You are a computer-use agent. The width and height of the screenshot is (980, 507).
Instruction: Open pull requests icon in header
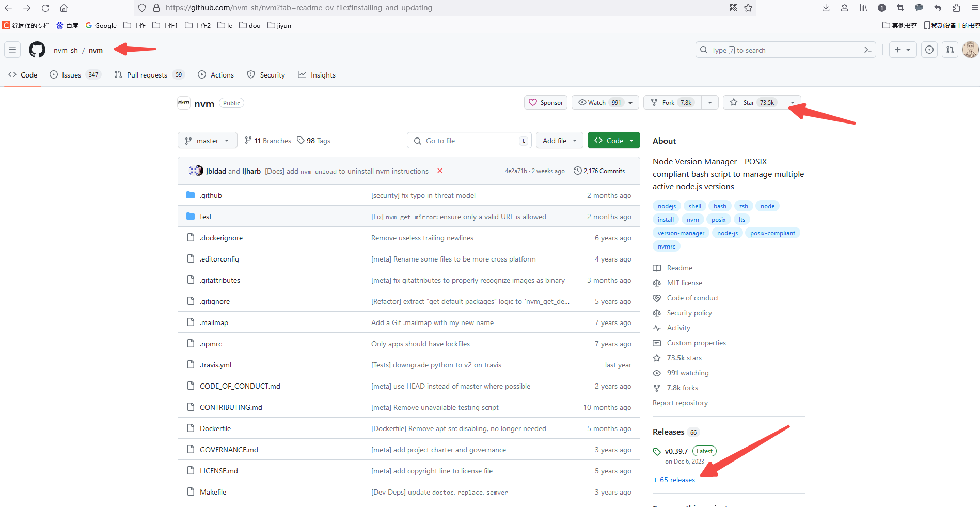950,50
